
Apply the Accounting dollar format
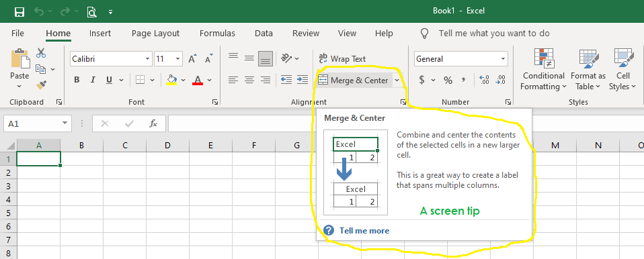click(421, 80)
